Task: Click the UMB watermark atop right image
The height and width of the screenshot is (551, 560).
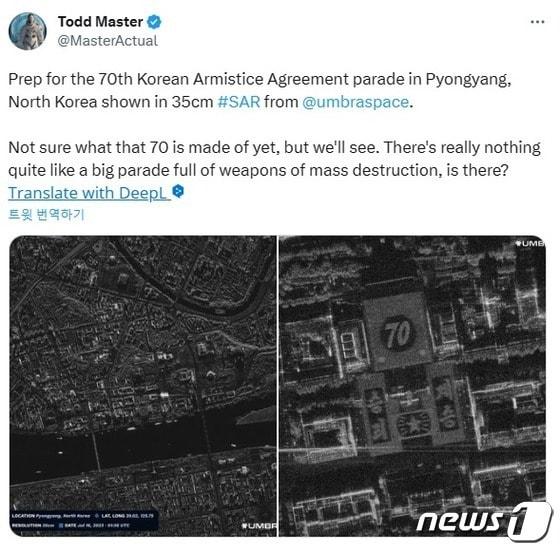Action: click(x=530, y=243)
